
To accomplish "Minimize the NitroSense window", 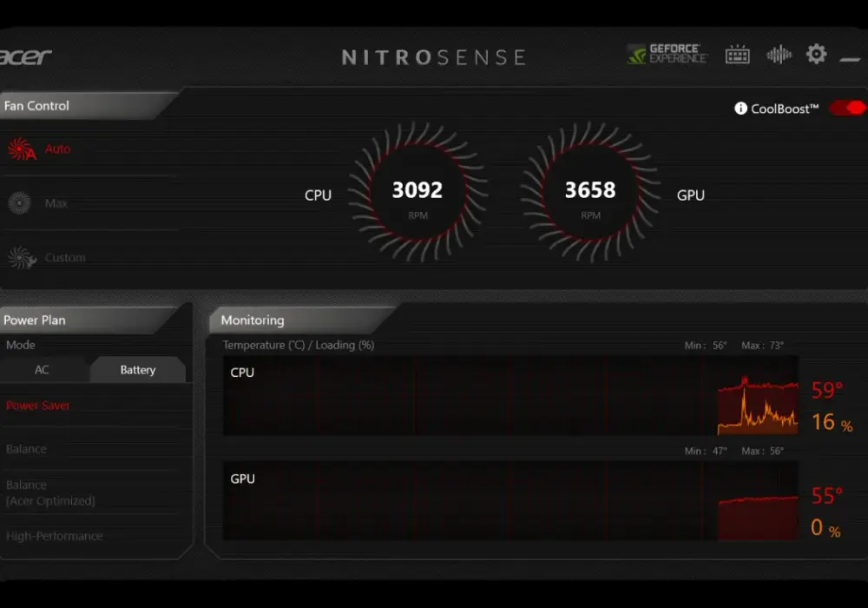I will click(x=850, y=59).
